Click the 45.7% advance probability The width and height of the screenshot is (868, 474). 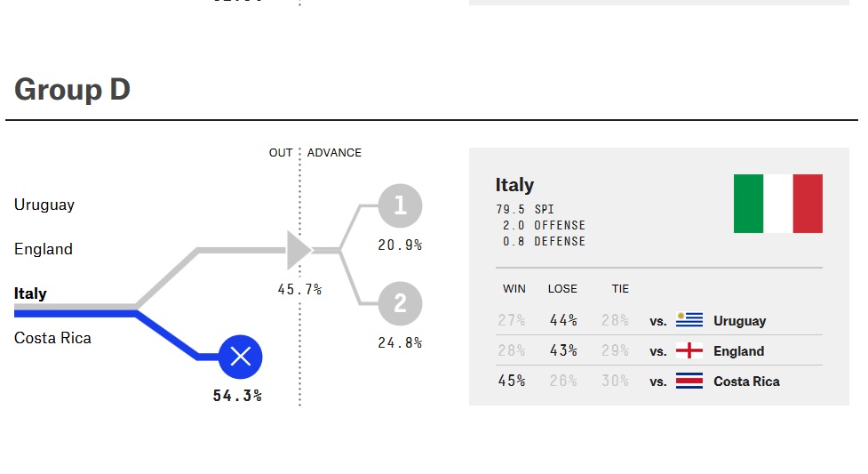tap(299, 289)
